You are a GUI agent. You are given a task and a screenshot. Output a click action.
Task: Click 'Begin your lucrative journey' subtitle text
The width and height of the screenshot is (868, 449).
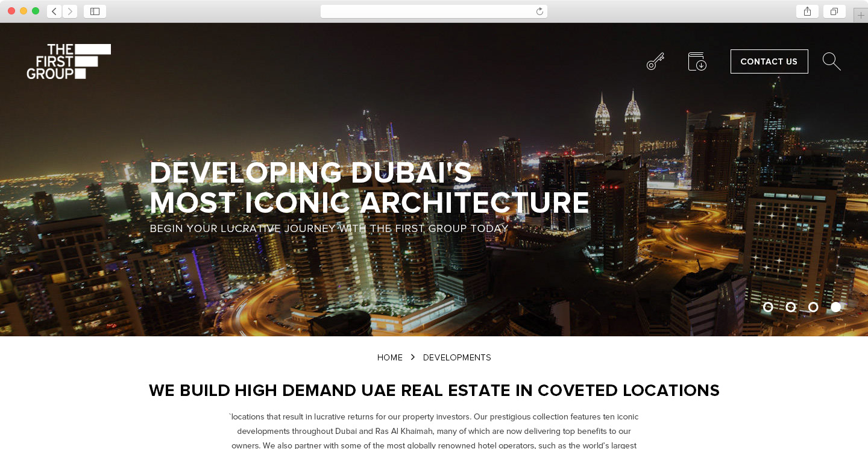(x=329, y=229)
